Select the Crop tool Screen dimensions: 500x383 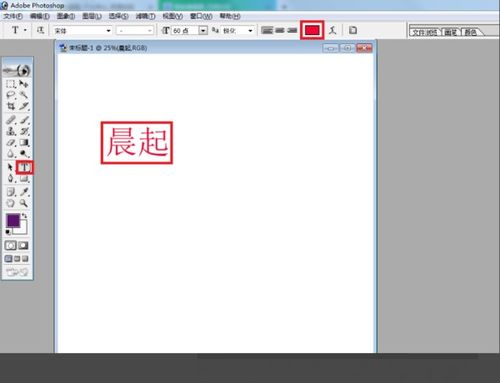pyautogui.click(x=11, y=106)
